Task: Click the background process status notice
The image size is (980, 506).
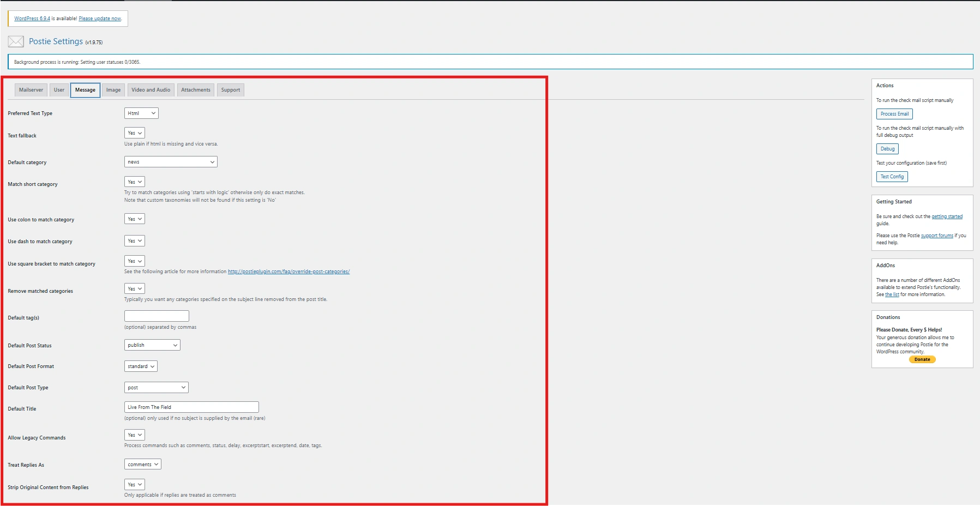Action: click(x=490, y=62)
